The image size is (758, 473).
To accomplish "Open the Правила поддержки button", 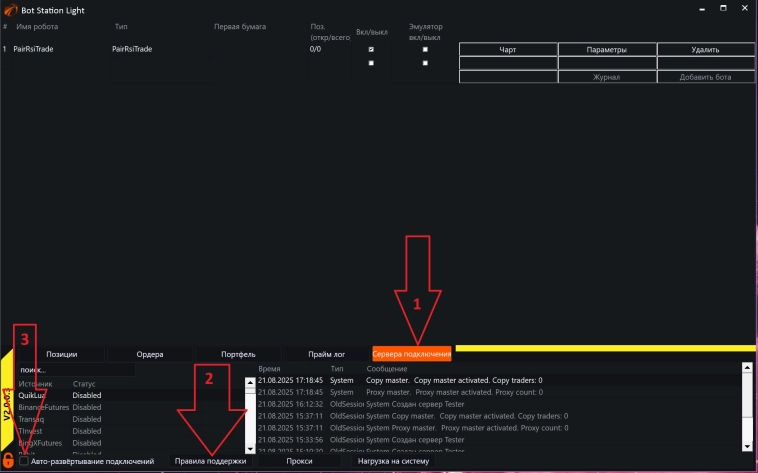I will (210, 461).
